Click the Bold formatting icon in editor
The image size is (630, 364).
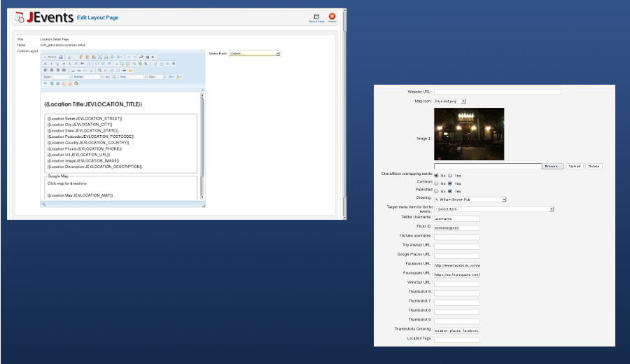45,63
